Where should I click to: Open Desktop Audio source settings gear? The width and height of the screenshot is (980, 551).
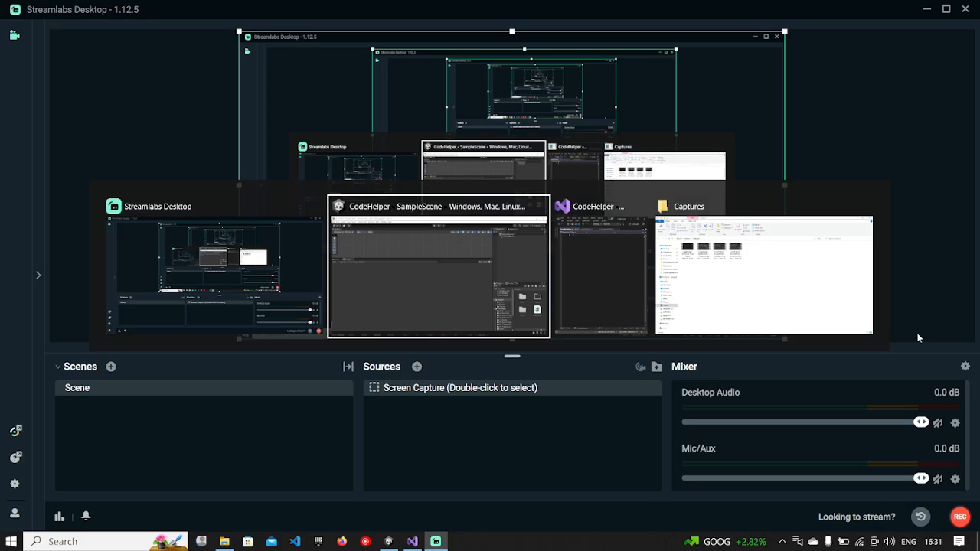click(x=955, y=423)
